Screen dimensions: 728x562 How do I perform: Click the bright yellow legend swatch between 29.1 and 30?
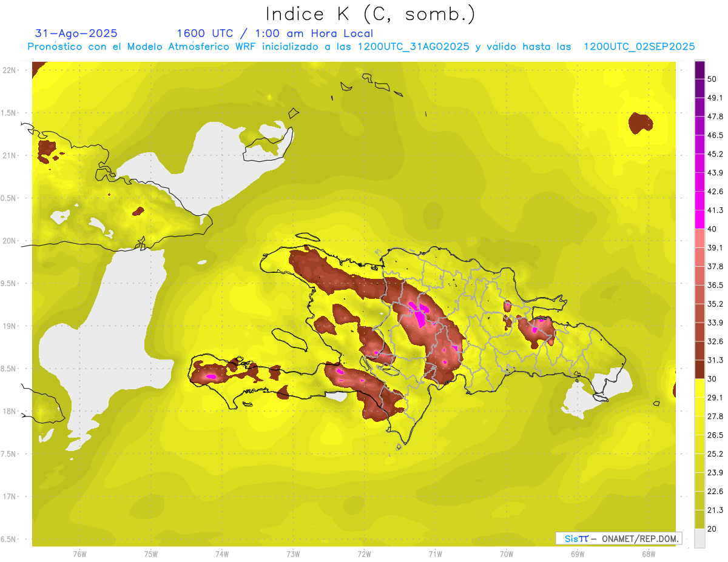pos(699,388)
